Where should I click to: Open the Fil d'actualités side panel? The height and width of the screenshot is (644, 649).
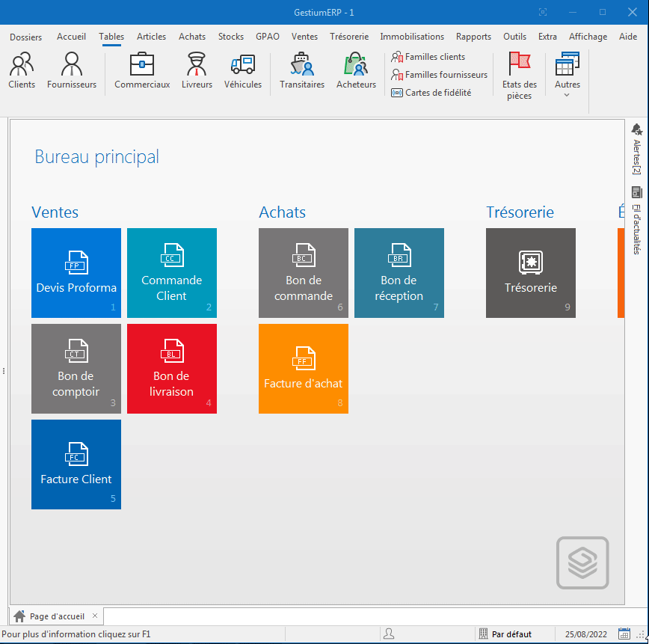click(x=637, y=221)
